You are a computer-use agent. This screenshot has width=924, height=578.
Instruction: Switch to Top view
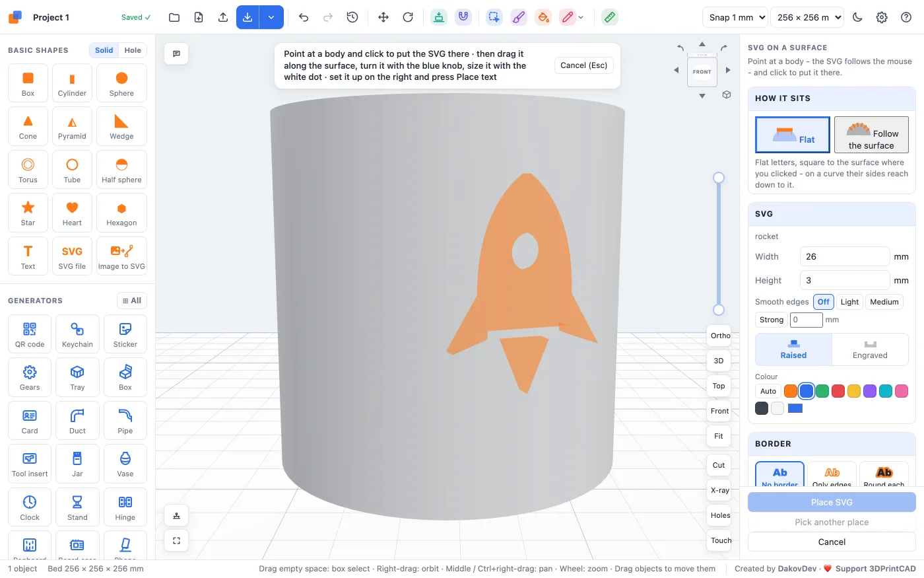[x=719, y=386]
